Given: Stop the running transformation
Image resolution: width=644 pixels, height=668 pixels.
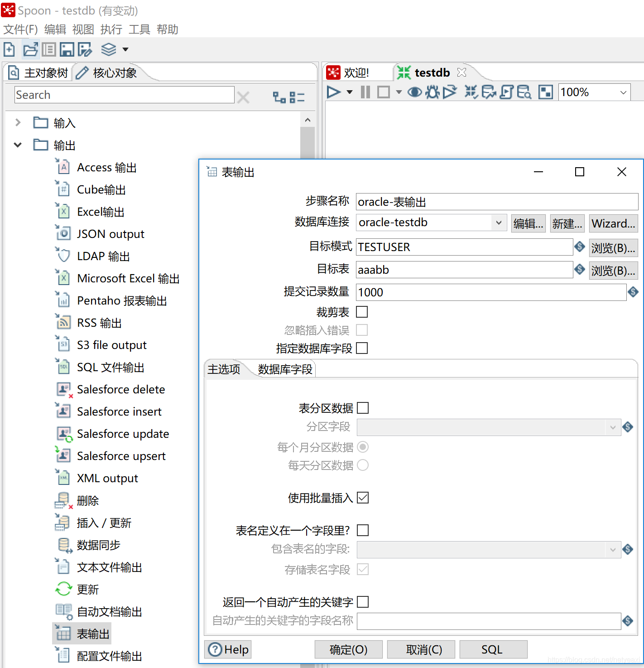Looking at the screenshot, I should (x=384, y=92).
